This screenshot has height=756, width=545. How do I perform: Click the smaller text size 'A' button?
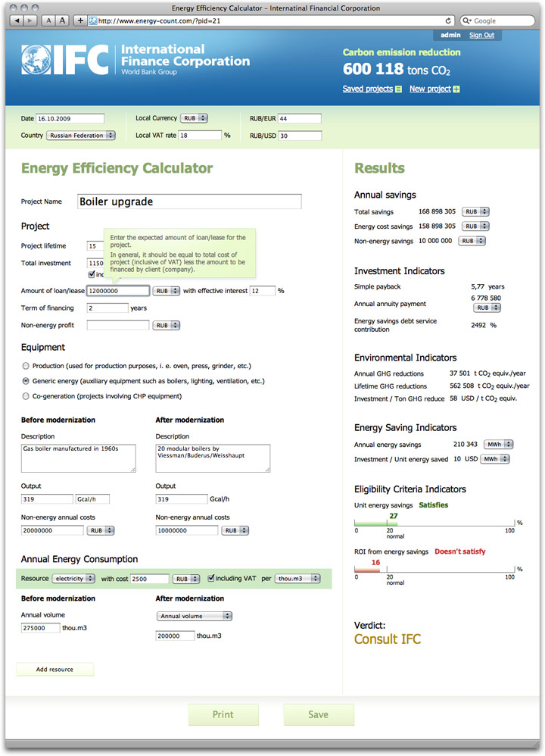pyautogui.click(x=48, y=20)
